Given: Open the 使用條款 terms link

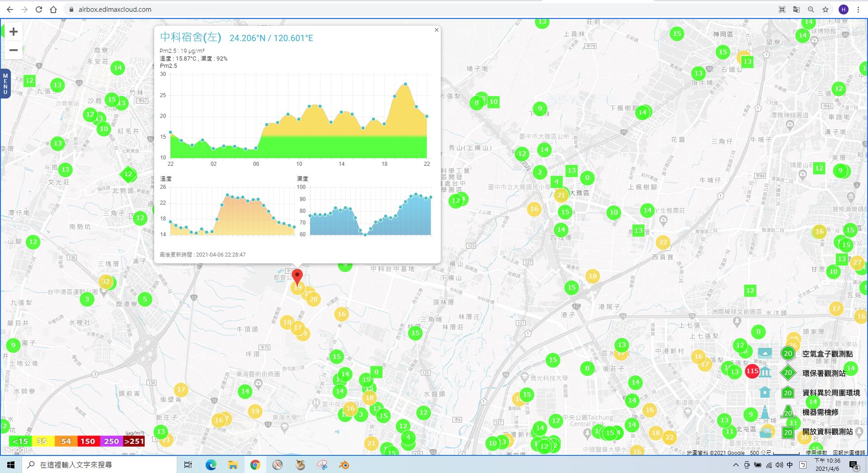Looking at the screenshot, I should coord(816,452).
